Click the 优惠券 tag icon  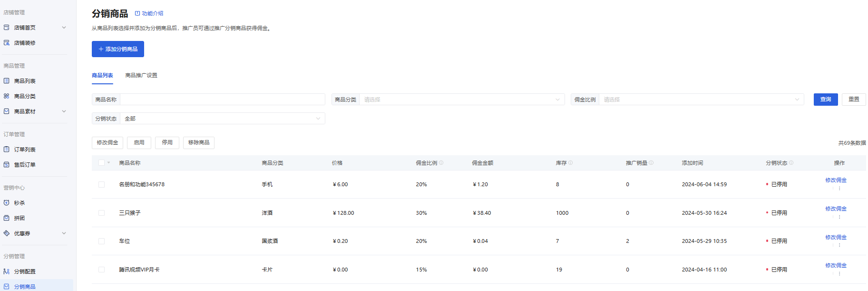[x=7, y=233]
